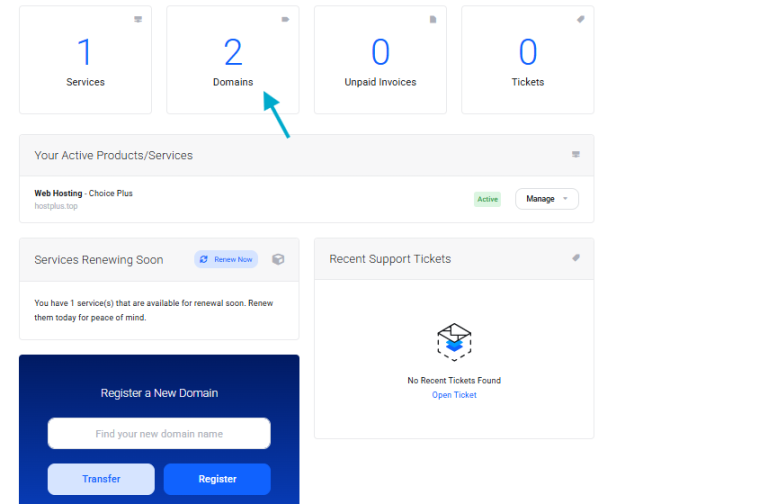
Task: Click the tag icon on Domains card
Action: point(286,20)
